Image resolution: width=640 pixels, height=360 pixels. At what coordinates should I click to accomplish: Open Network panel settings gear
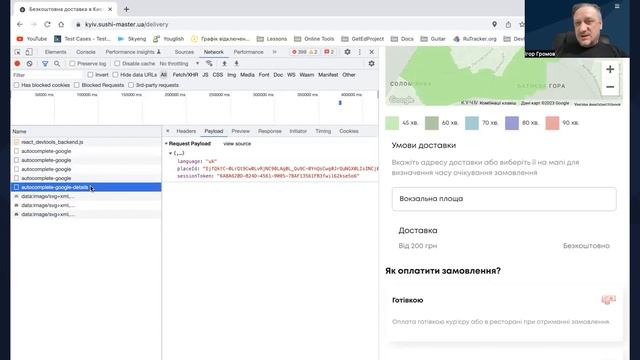point(371,64)
